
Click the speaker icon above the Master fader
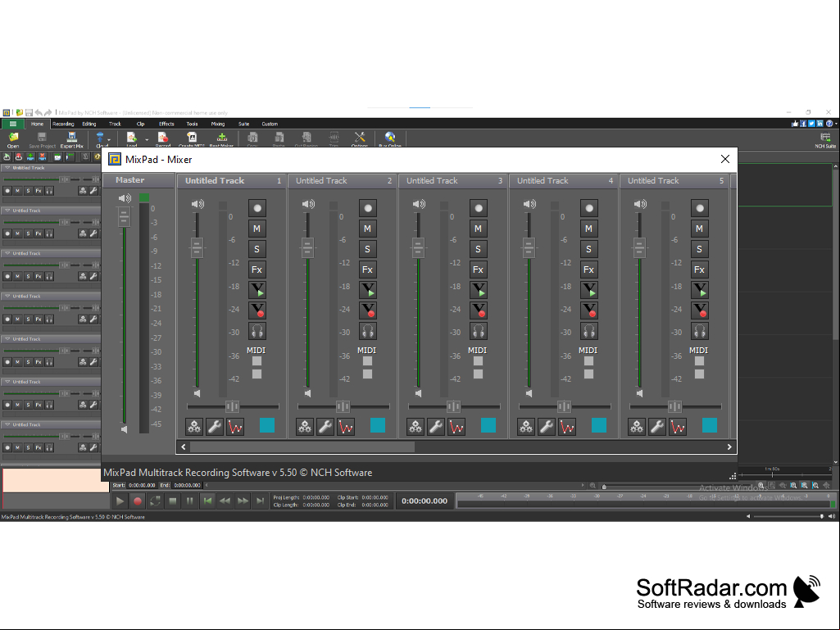tap(125, 198)
